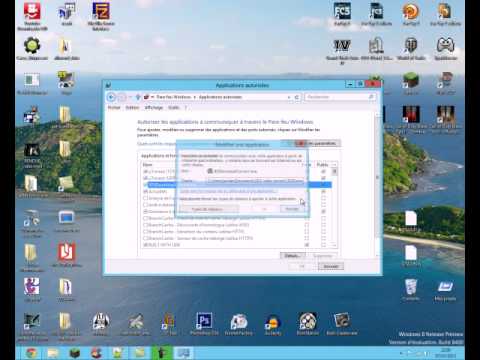Open World of Tanks desktop icon
The height and width of the screenshot is (360, 480).
coord(411,49)
